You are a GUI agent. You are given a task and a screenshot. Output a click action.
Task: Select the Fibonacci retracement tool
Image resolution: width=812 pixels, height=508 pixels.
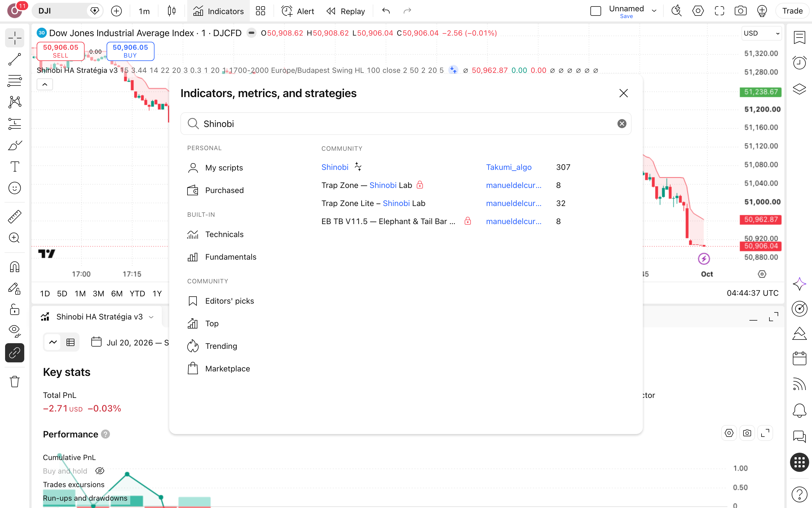click(x=14, y=81)
